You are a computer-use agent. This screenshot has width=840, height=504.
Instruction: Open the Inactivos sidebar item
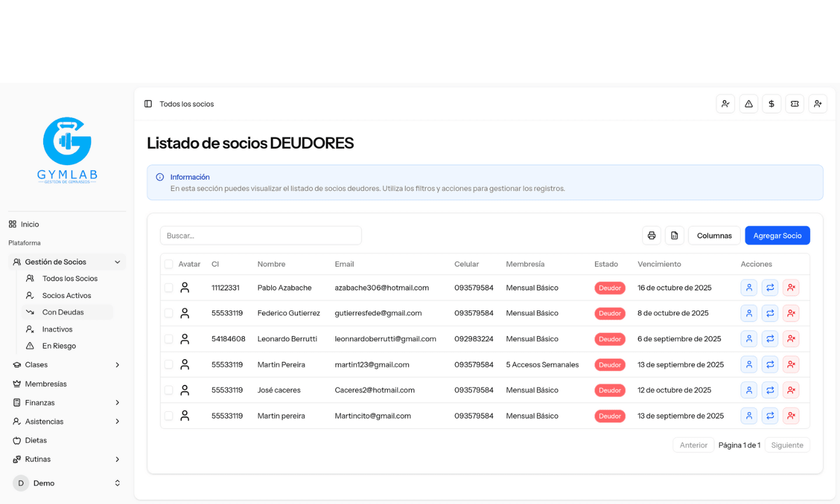[57, 330]
